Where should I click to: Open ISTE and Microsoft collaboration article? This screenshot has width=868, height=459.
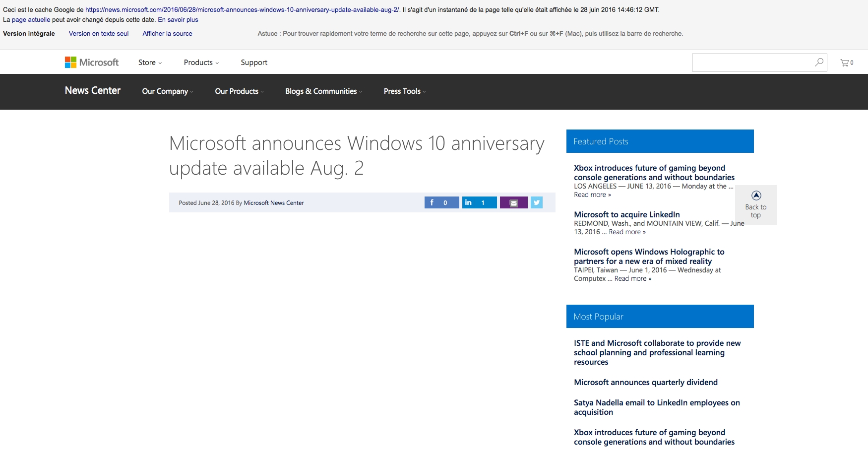[x=657, y=352]
